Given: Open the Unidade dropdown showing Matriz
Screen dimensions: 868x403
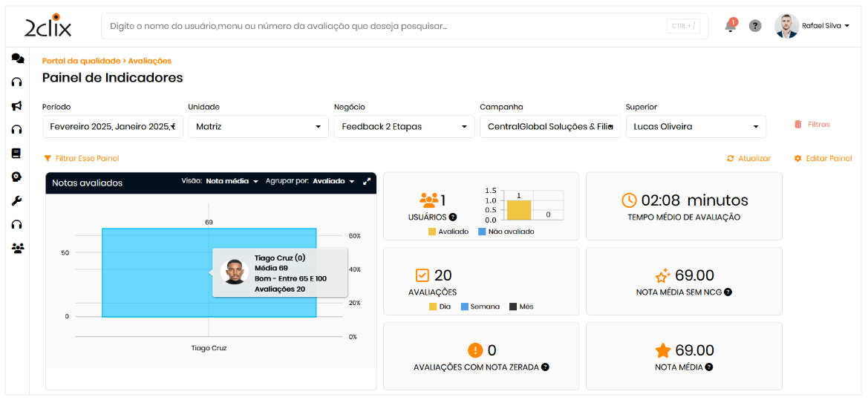Looking at the screenshot, I should point(258,127).
